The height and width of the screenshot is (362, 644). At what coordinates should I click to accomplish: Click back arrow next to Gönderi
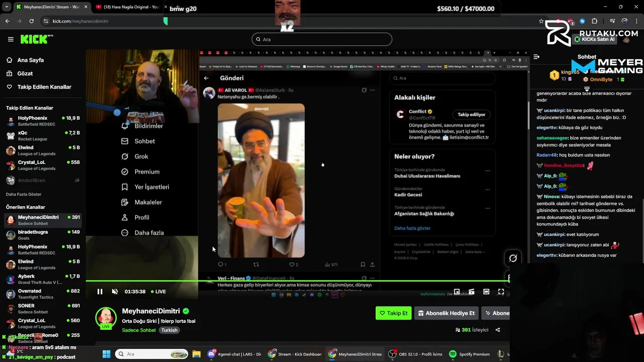coord(206,78)
